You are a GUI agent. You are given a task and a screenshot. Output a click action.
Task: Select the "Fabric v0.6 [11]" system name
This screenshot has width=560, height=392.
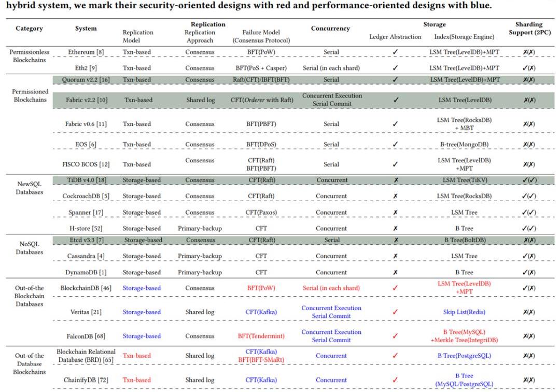coord(86,124)
